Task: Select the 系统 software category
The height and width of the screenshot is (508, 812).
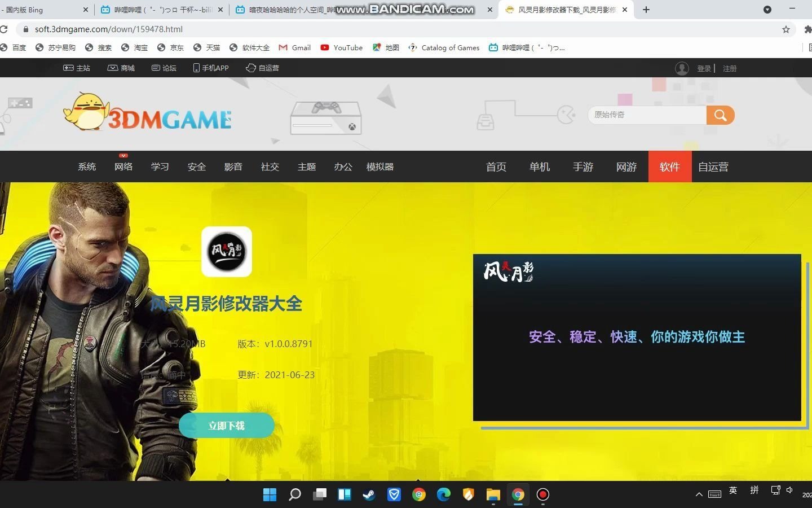Action: [87, 167]
